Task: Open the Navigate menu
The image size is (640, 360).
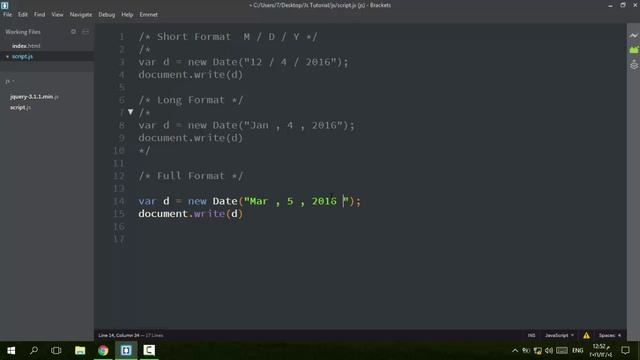Action: click(x=81, y=14)
